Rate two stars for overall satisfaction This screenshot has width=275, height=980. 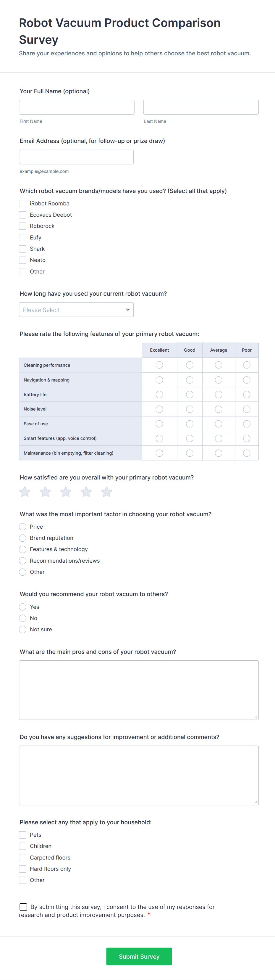tap(45, 492)
